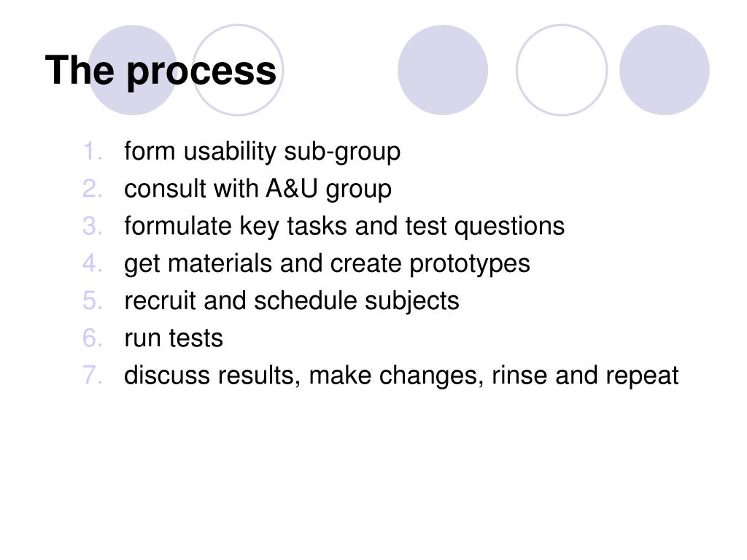Click "recruit and schedule subjects" item
This screenshot has width=747, height=560.
tap(292, 301)
